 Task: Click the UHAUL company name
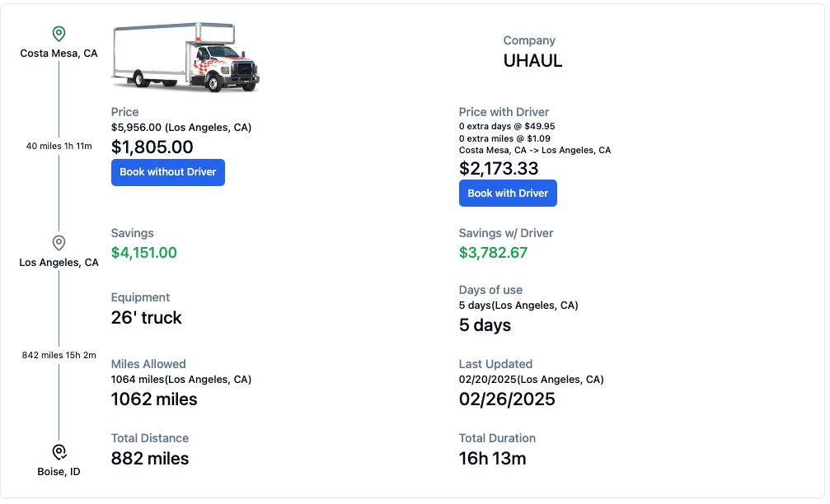click(532, 61)
